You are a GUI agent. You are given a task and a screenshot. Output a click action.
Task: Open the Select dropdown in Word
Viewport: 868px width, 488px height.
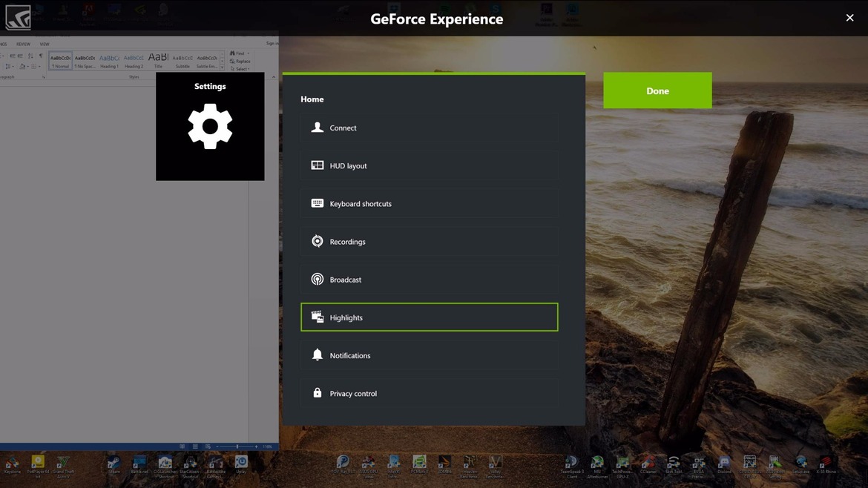[x=240, y=69]
